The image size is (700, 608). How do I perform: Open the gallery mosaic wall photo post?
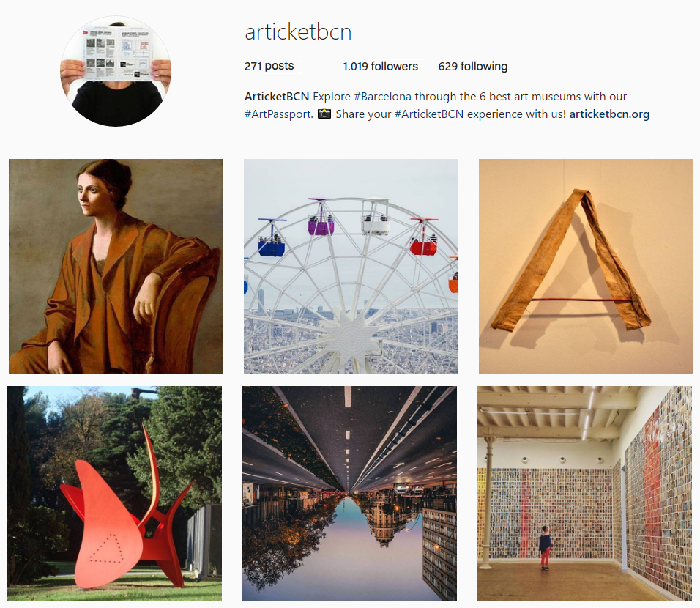[584, 493]
